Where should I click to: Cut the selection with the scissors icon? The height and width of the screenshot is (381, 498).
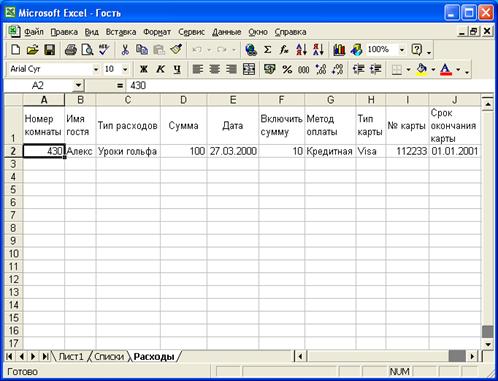(x=125, y=50)
